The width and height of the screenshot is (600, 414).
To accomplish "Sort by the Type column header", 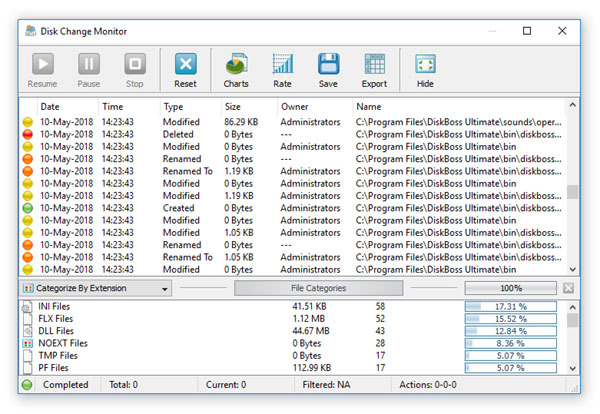I will click(173, 107).
